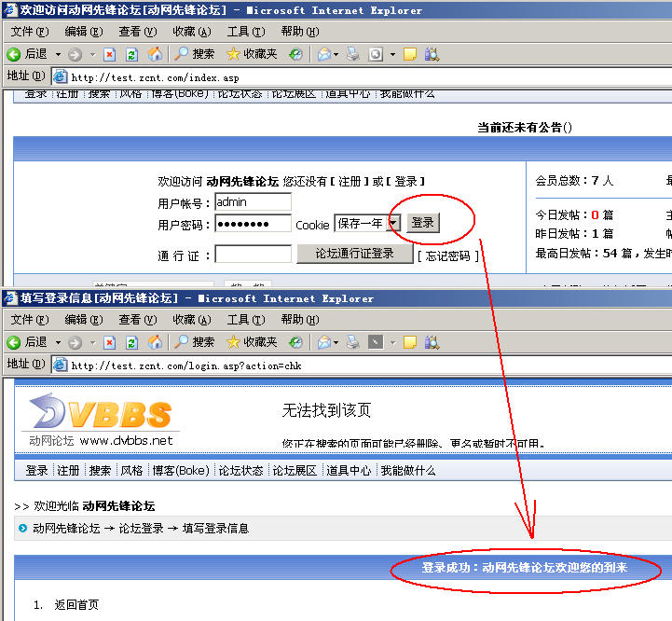Screen dimensions: 672x621
Task: Click Edit page icon in top IE window
Action: (x=376, y=54)
